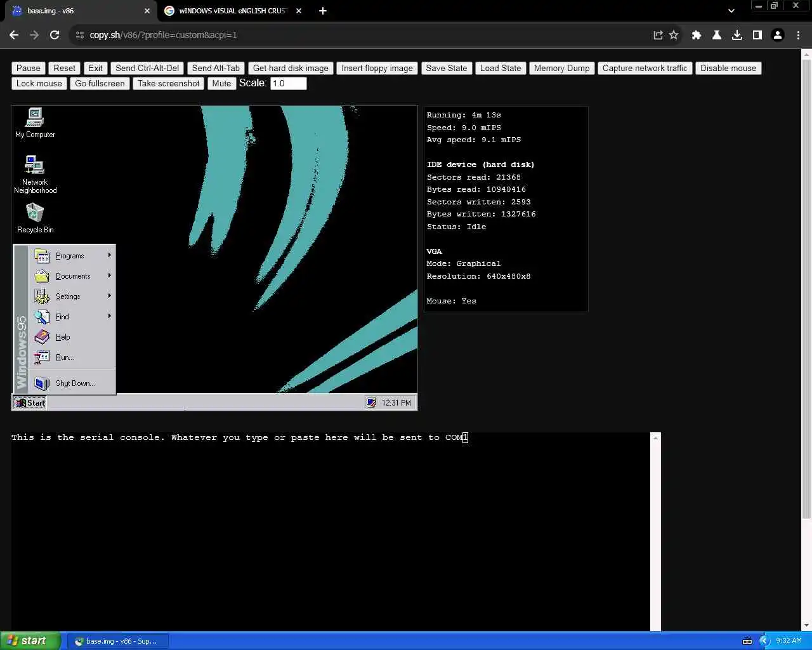812x650 pixels.
Task: Click Go fullscreen button
Action: tap(100, 83)
